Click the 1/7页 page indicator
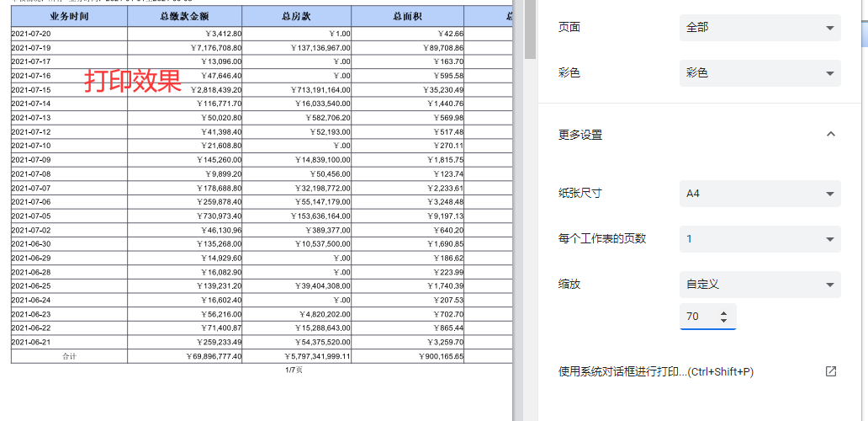Screen dimensions: 868x421 294,370
